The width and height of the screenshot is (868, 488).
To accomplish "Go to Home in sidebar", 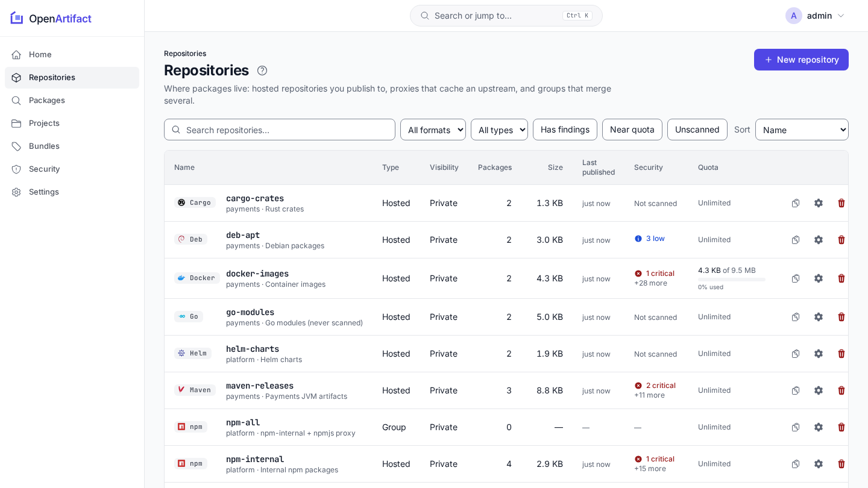I will pyautogui.click(x=72, y=55).
